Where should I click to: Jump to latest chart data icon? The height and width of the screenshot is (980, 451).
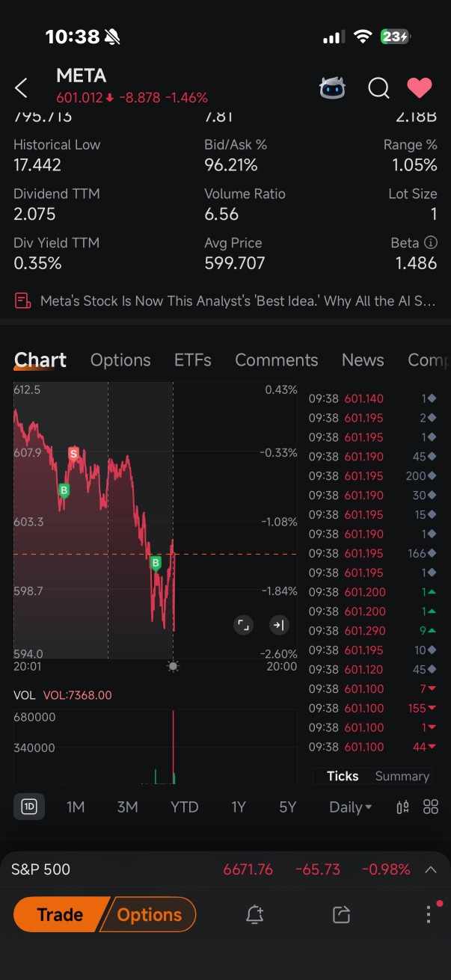tap(278, 625)
